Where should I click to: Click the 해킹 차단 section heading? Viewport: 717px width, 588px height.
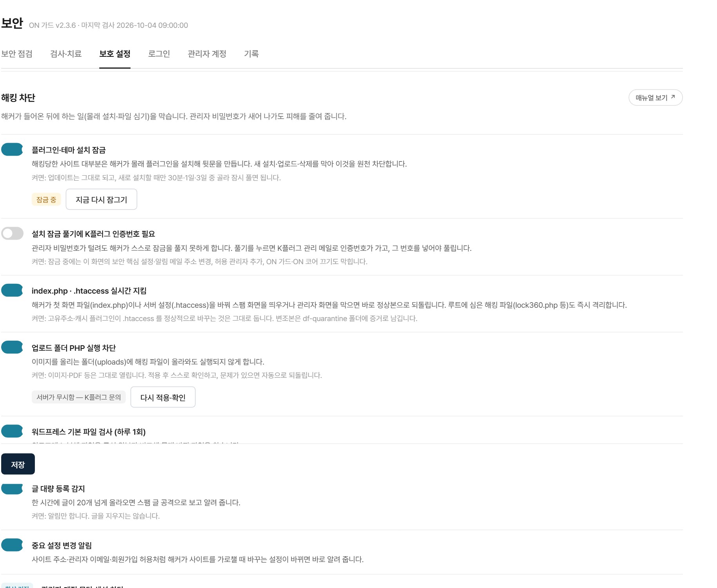(x=18, y=98)
